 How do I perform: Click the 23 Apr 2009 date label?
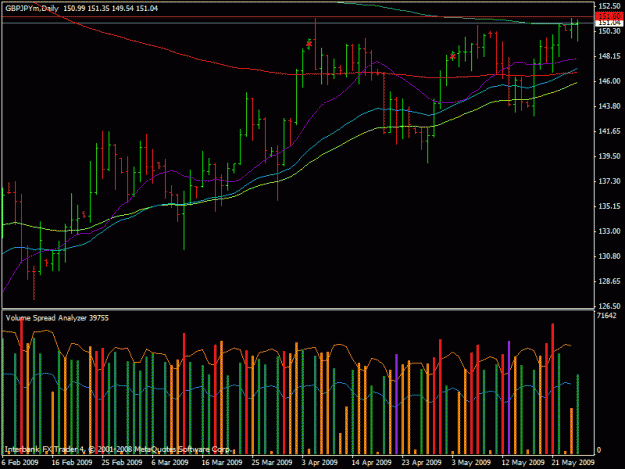tap(421, 462)
